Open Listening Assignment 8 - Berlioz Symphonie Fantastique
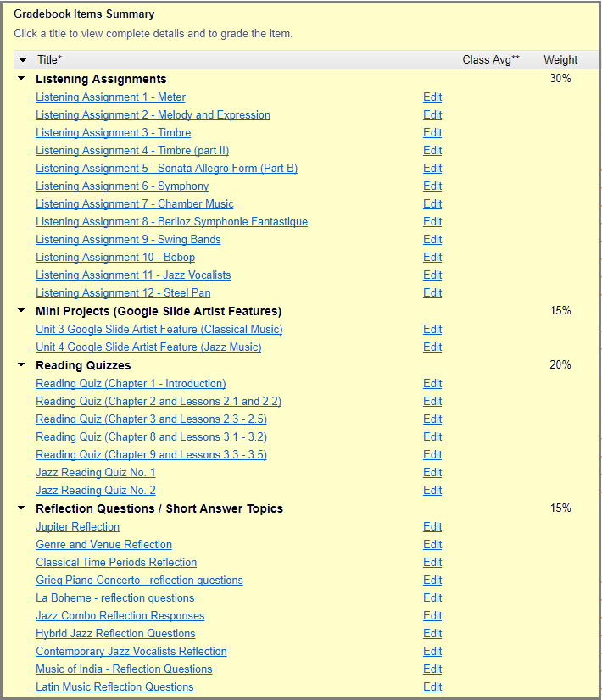Image resolution: width=602 pixels, height=700 pixels. tap(171, 222)
